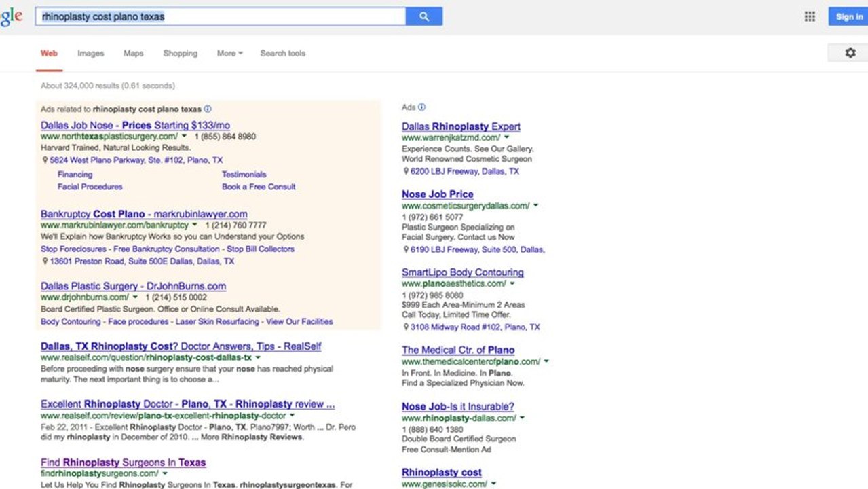Expand arrow next to findrhinoplastysurgeons.com URL
Screen dimensions: 868x489
(165, 473)
